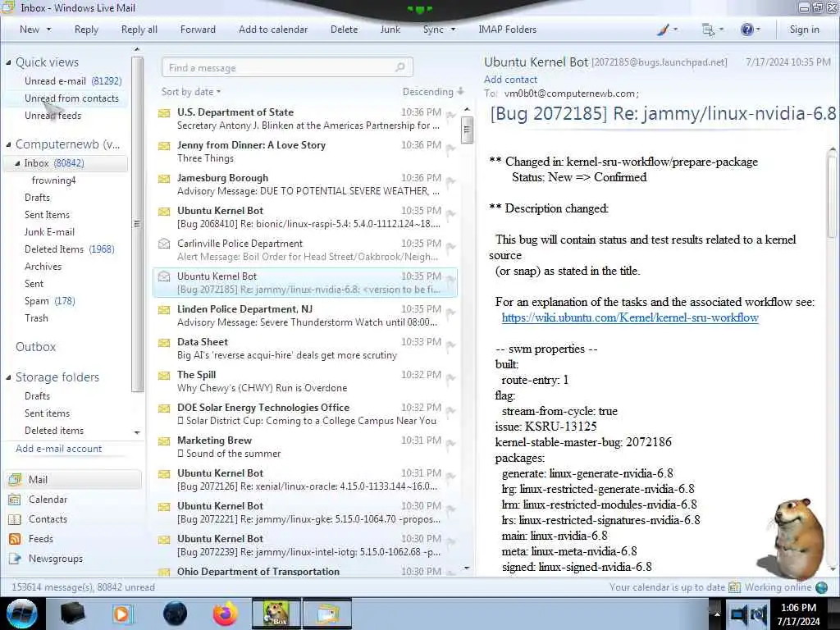Toggle Descending sort order

click(x=433, y=92)
